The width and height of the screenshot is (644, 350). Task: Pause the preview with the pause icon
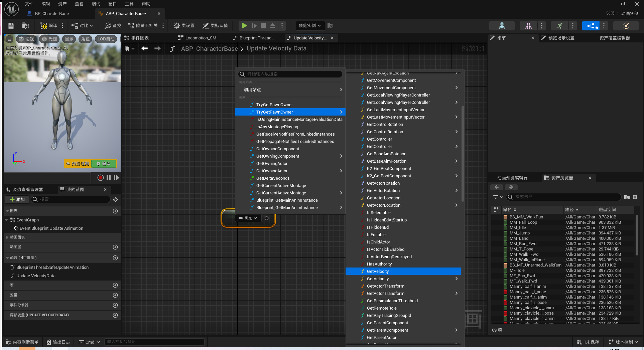pos(109,178)
